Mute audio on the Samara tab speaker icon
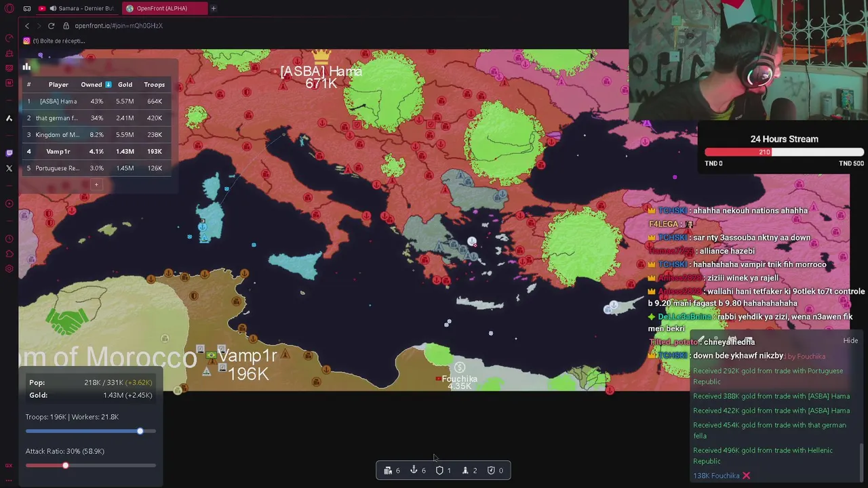This screenshot has height=488, width=868. point(53,8)
